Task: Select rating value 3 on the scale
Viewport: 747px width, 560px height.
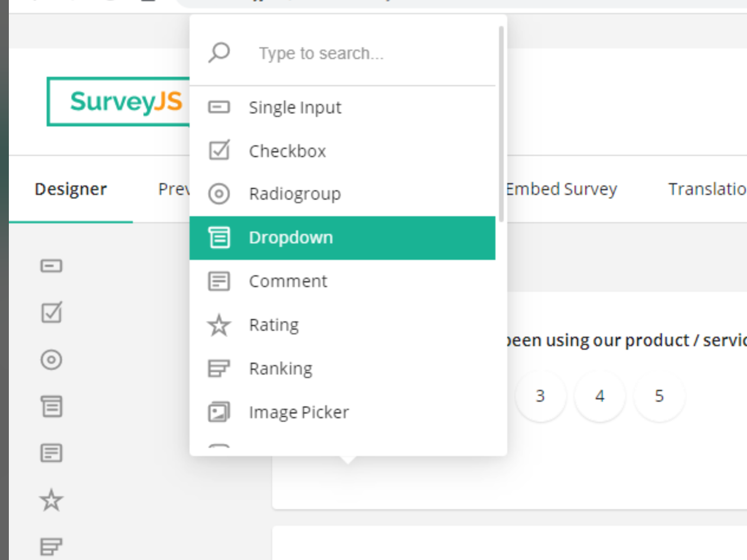Action: (540, 396)
